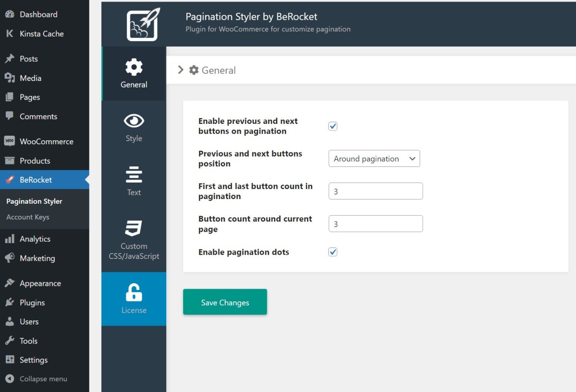
Task: Open the Custom CSS/JavaScript panel
Action: pyautogui.click(x=134, y=229)
